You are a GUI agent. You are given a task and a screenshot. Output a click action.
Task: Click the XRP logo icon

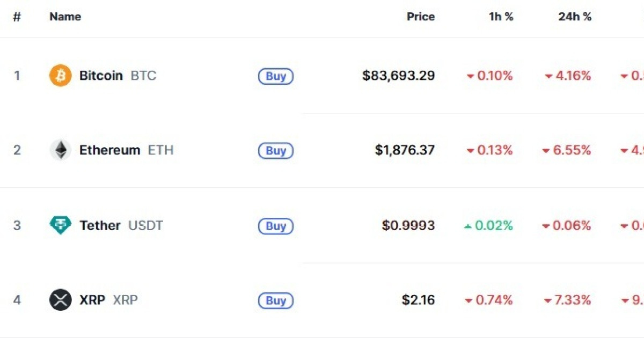pyautogui.click(x=60, y=300)
